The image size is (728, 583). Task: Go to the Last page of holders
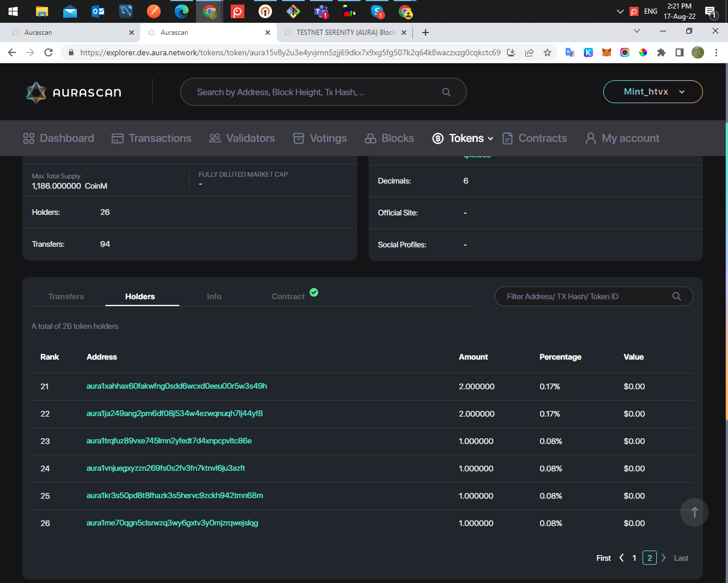point(681,558)
